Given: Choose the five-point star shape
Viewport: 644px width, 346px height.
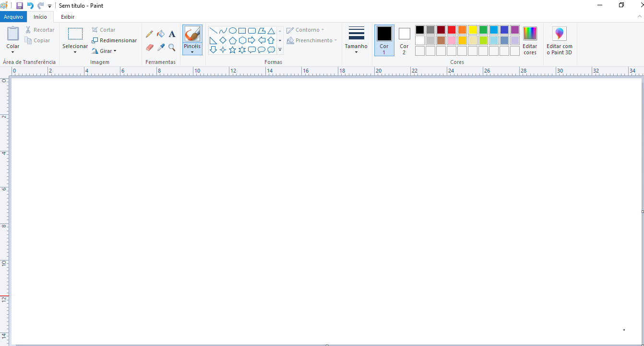Looking at the screenshot, I should point(233,49).
